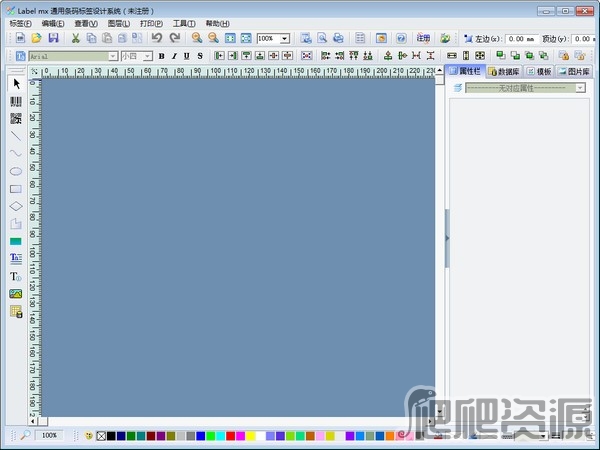This screenshot has height=450, width=600.
Task: Pick the red color swatch
Action: click(230, 436)
